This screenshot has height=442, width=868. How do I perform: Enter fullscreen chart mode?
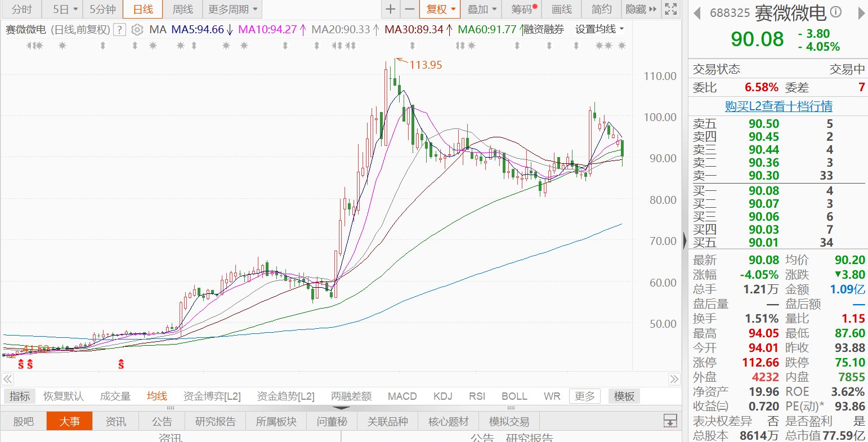pos(670,9)
